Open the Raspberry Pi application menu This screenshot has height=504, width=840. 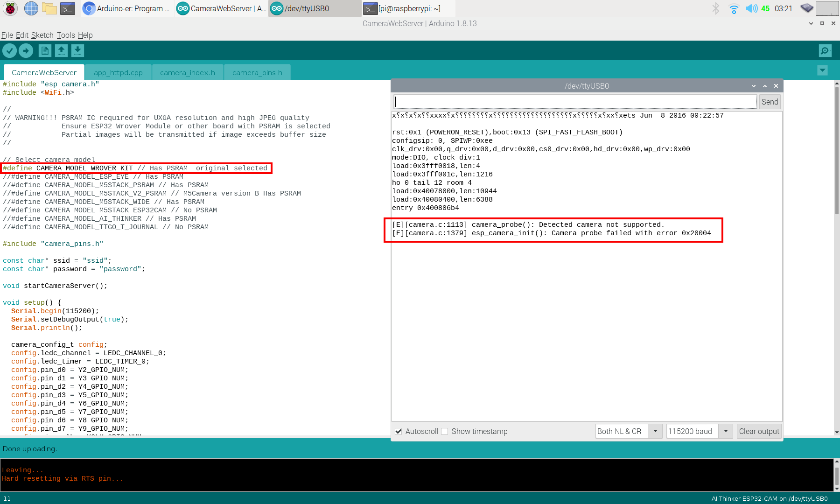point(9,8)
